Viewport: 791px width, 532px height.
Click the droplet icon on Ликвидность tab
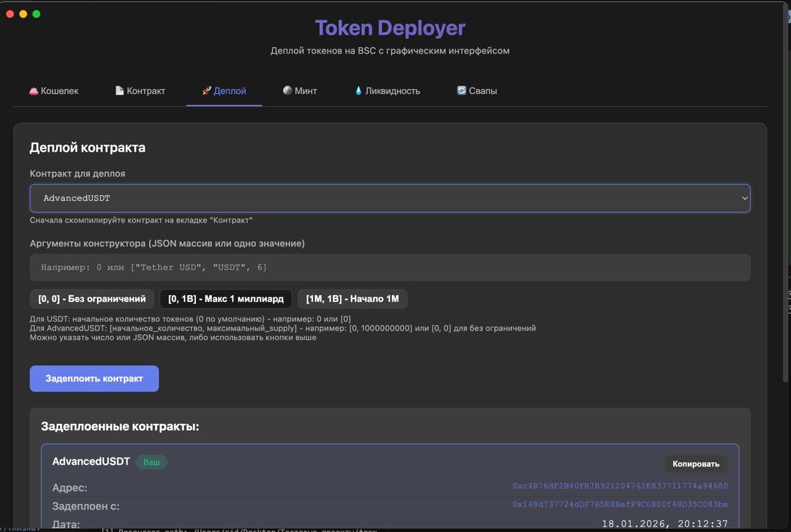tap(358, 91)
